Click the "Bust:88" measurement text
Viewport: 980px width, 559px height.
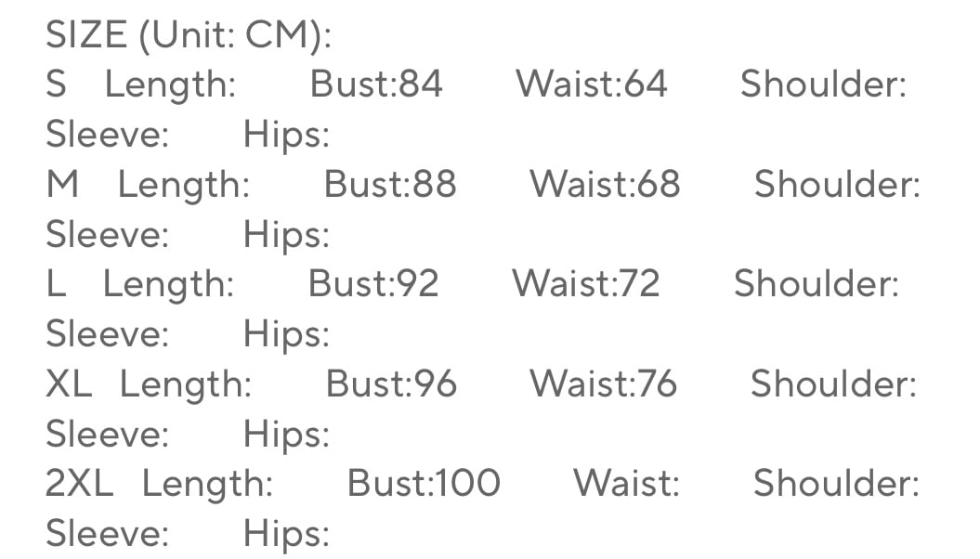click(390, 184)
